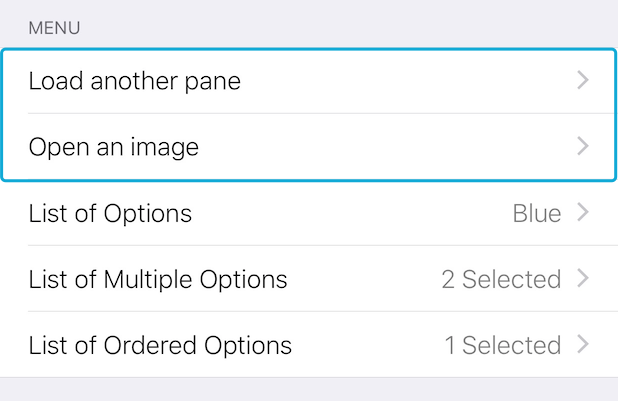The image size is (618, 401).
Task: Click empty middle of List of Options row
Action: point(351,214)
